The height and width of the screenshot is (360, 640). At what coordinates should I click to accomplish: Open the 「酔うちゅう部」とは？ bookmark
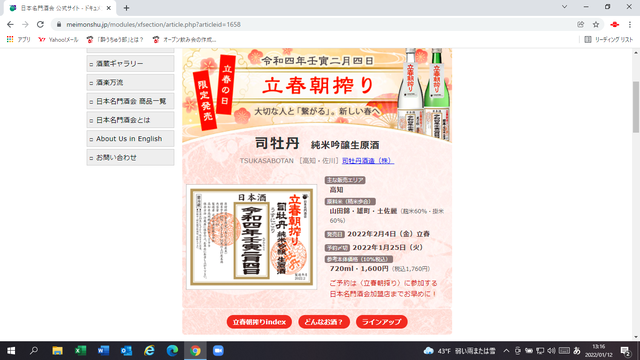tap(115, 40)
